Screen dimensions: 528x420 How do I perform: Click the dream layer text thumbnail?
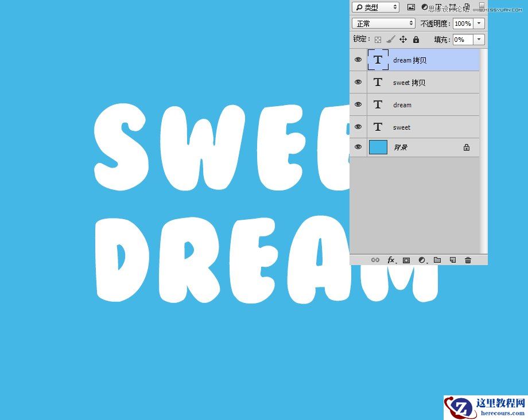click(x=378, y=104)
